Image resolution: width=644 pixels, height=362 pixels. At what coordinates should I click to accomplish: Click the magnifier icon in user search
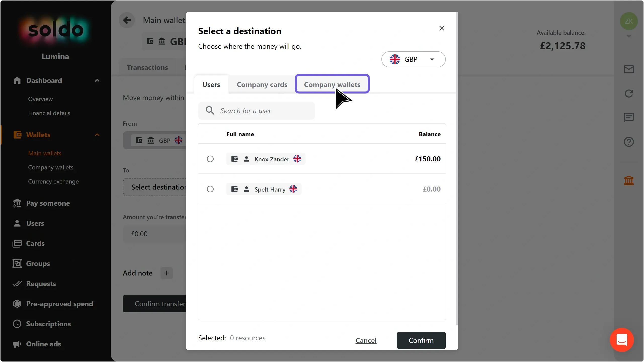point(210,110)
